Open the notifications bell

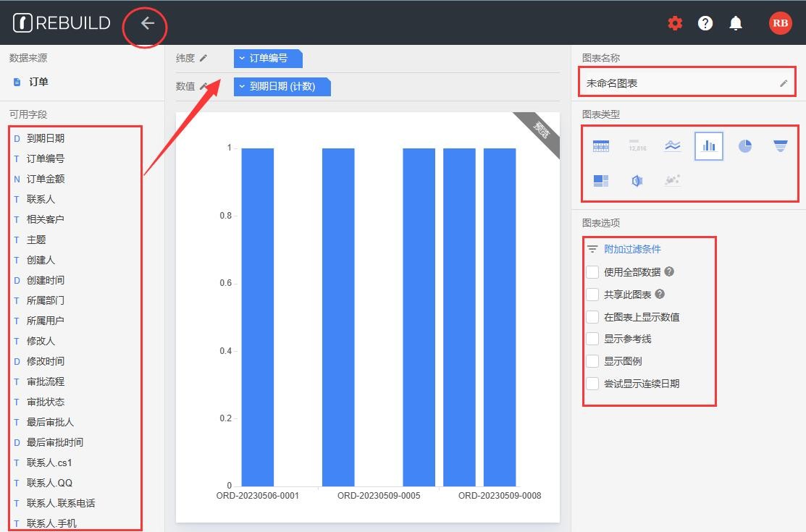(x=736, y=23)
